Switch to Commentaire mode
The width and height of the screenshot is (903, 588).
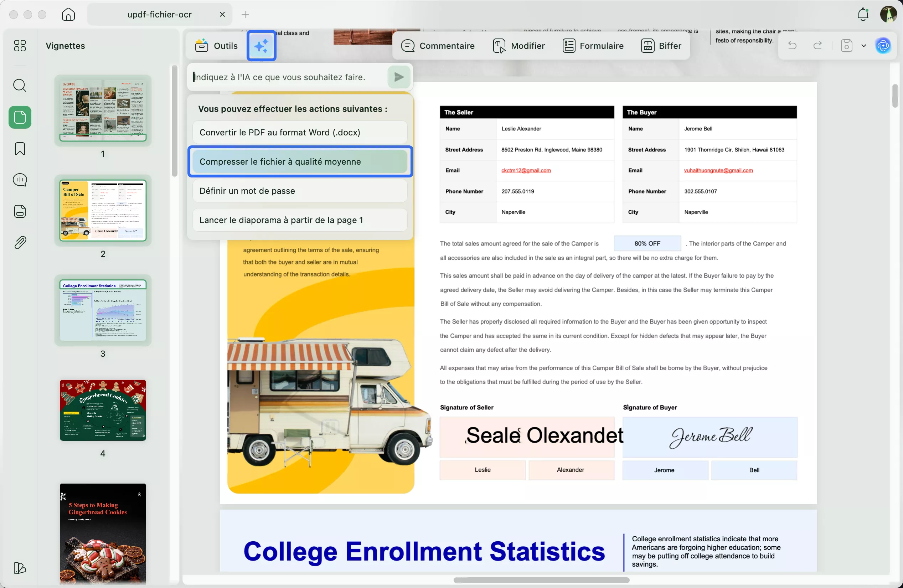(438, 46)
